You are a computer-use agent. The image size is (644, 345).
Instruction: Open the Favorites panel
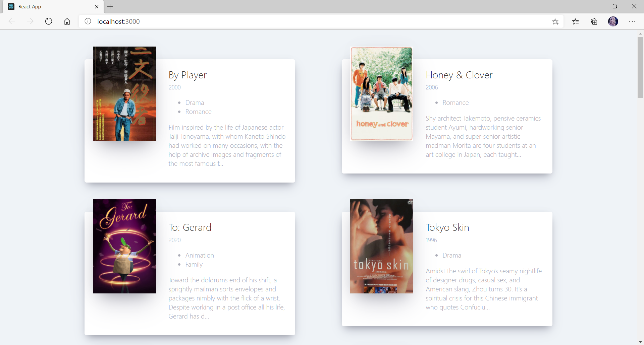[576, 21]
